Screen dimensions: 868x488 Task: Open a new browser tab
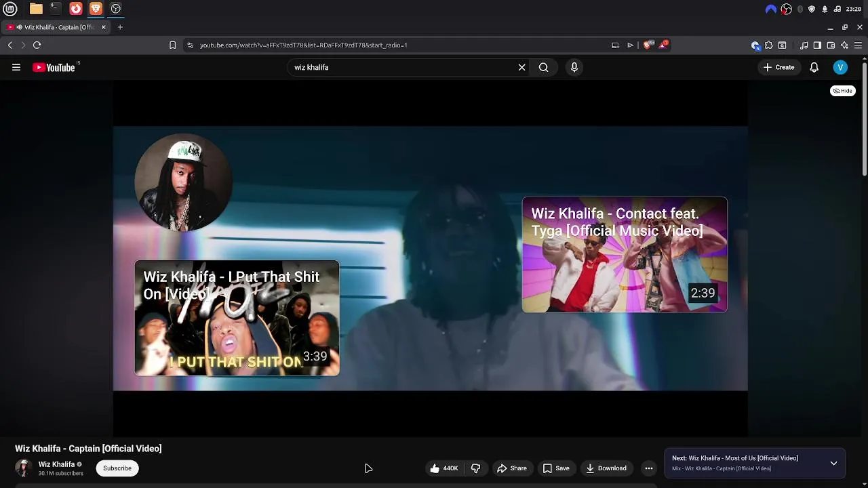120,27
